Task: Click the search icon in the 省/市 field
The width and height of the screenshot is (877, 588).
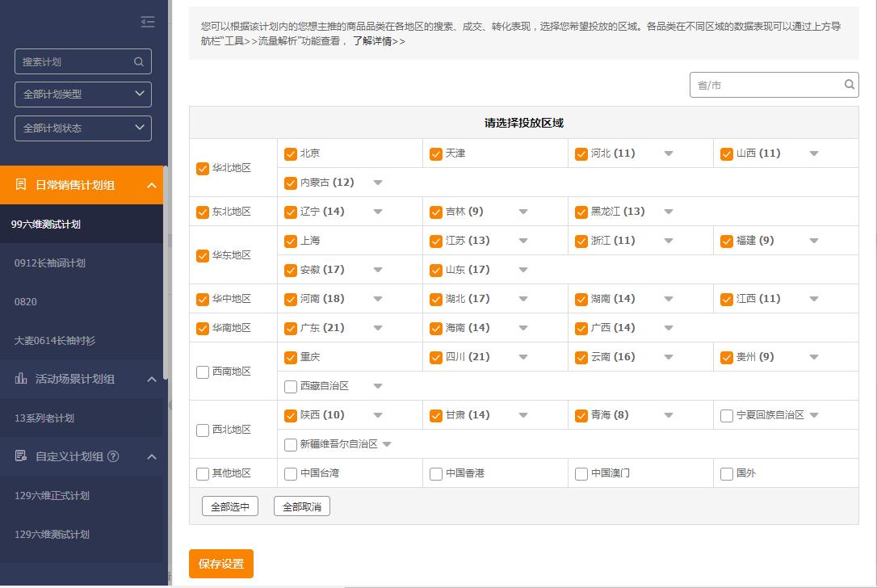Action: [849, 84]
